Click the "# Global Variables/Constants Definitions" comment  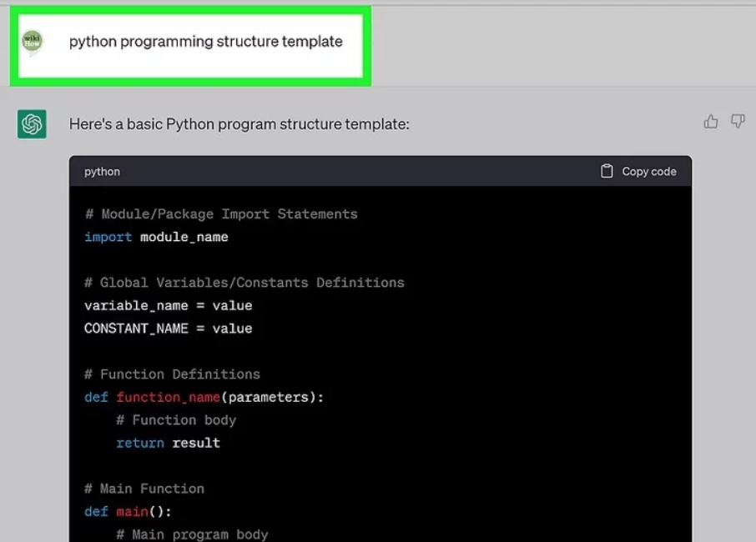point(244,283)
